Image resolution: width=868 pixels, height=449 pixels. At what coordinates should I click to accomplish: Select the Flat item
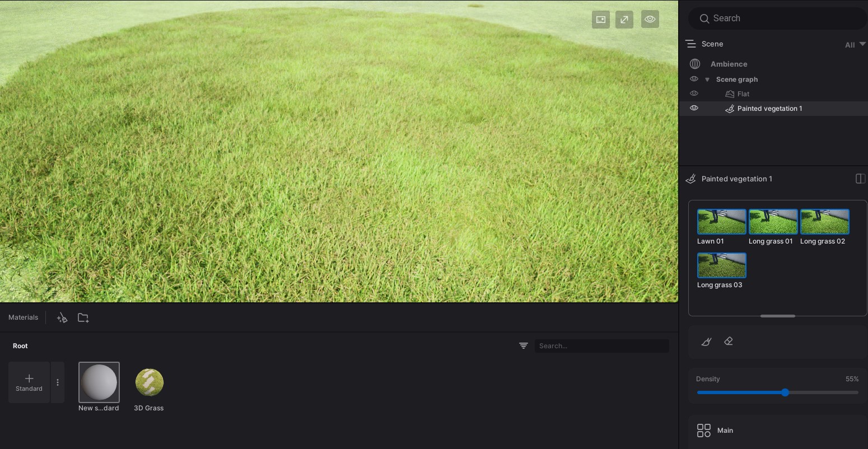point(743,94)
